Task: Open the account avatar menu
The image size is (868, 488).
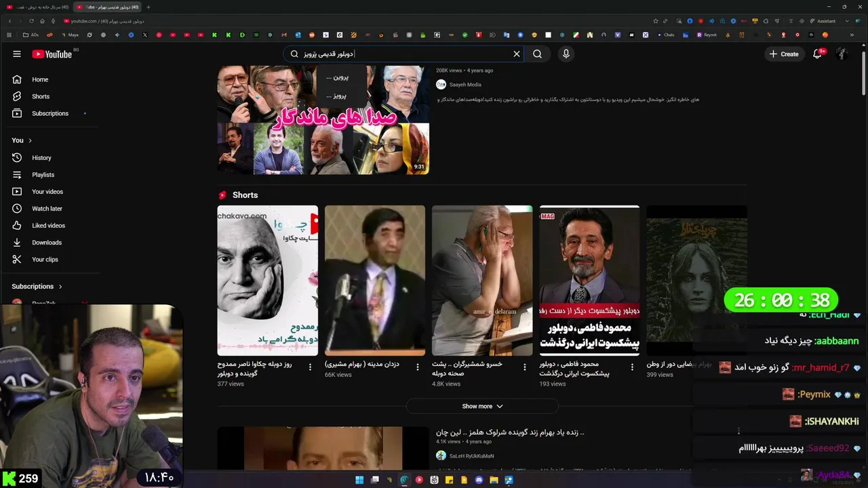Action: click(842, 54)
